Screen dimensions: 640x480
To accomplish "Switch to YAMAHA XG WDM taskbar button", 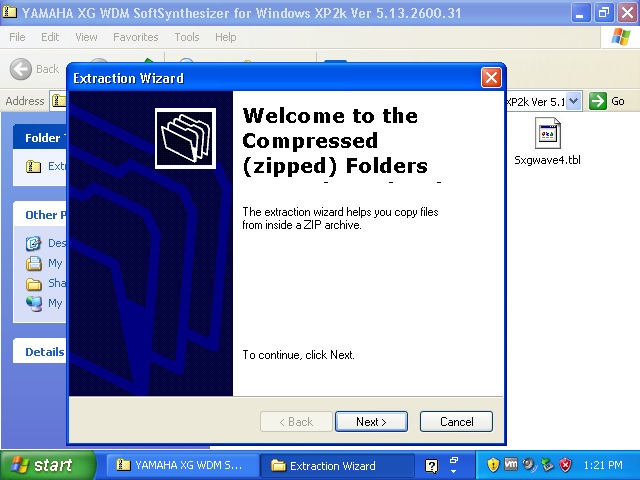I will [179, 466].
